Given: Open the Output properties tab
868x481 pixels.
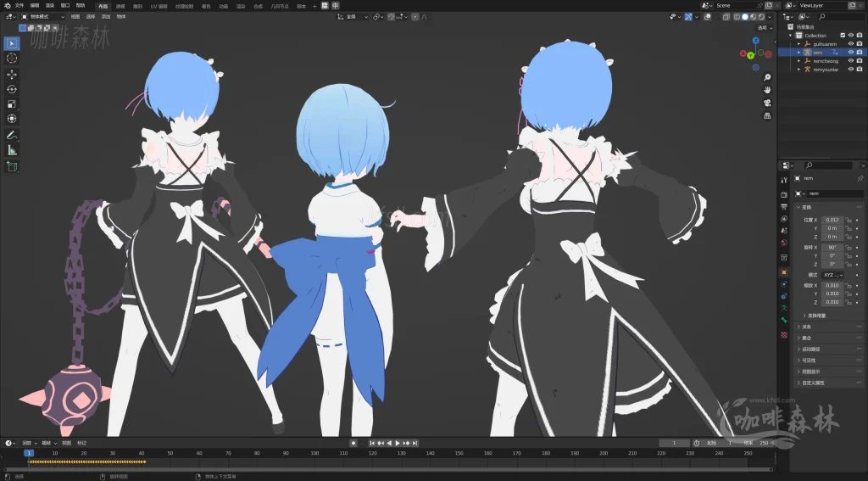Looking at the screenshot, I should point(784,207).
